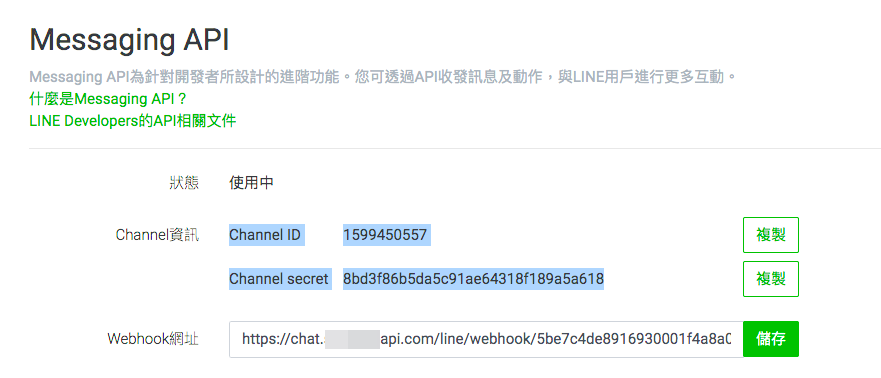Click the 狀態 field label
Image resolution: width=881 pixels, height=378 pixels.
coord(184,183)
